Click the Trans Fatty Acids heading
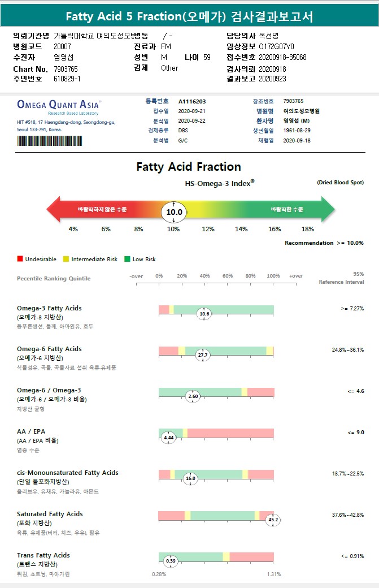This screenshot has width=379, height=588. [x=43, y=555]
